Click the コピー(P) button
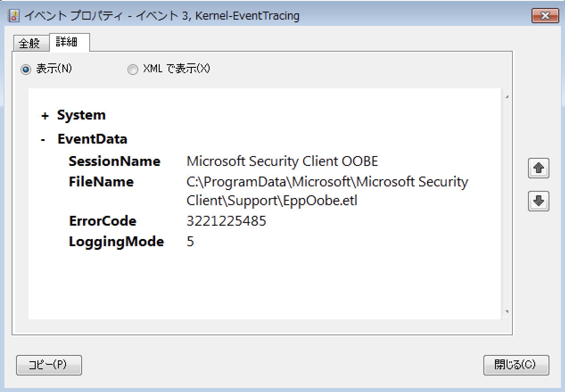This screenshot has width=565, height=392. coord(49,365)
